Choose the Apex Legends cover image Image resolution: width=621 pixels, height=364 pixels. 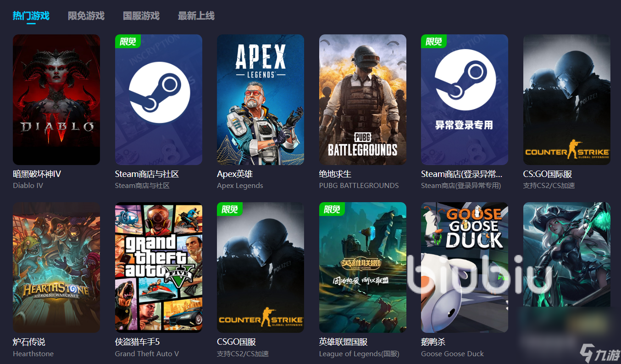tap(261, 99)
